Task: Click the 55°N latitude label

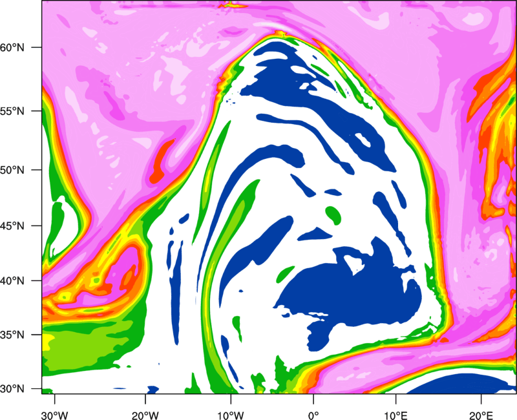Action: 12,111
